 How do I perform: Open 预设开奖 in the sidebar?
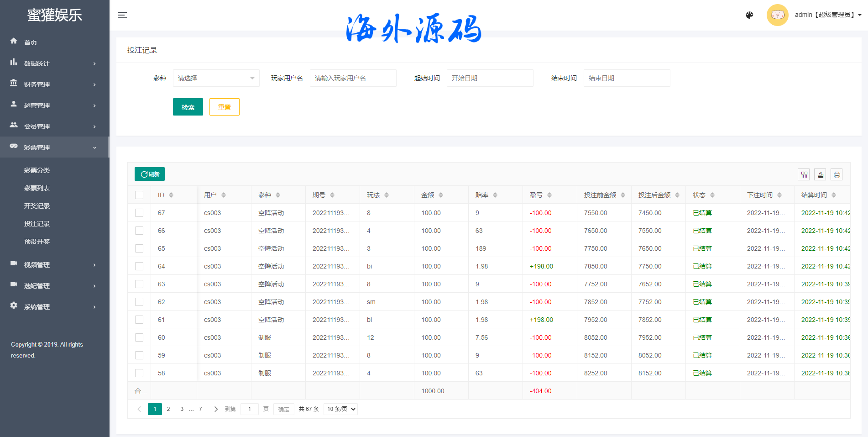click(x=37, y=242)
